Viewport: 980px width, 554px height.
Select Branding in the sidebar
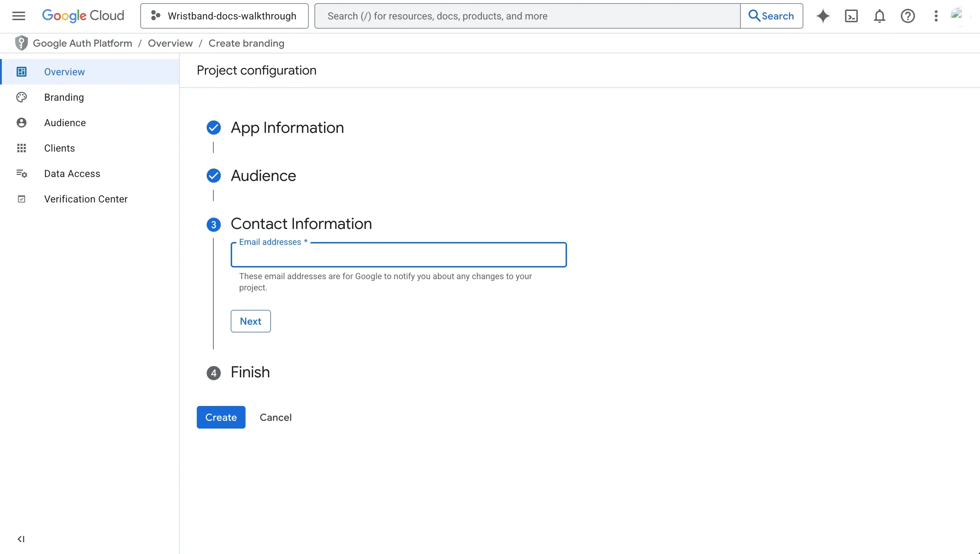(x=90, y=97)
